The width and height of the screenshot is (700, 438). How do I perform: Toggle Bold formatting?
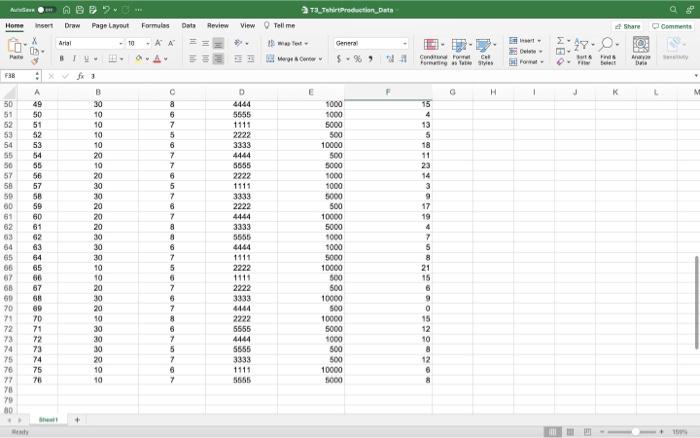(62, 58)
